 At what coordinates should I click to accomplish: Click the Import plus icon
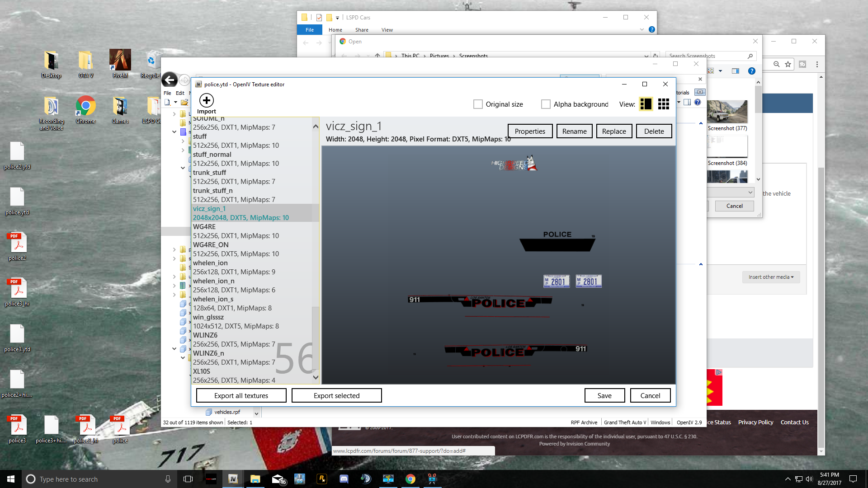tap(207, 100)
